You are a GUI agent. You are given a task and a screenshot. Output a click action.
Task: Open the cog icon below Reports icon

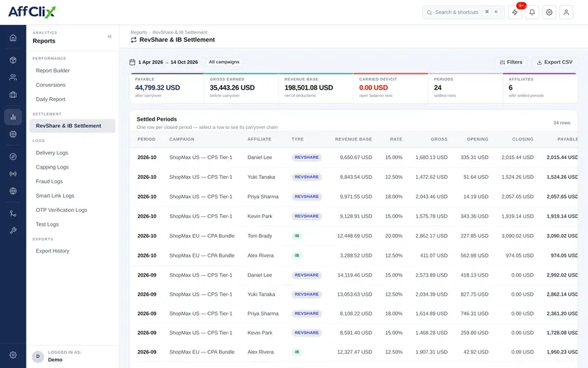pos(13,134)
